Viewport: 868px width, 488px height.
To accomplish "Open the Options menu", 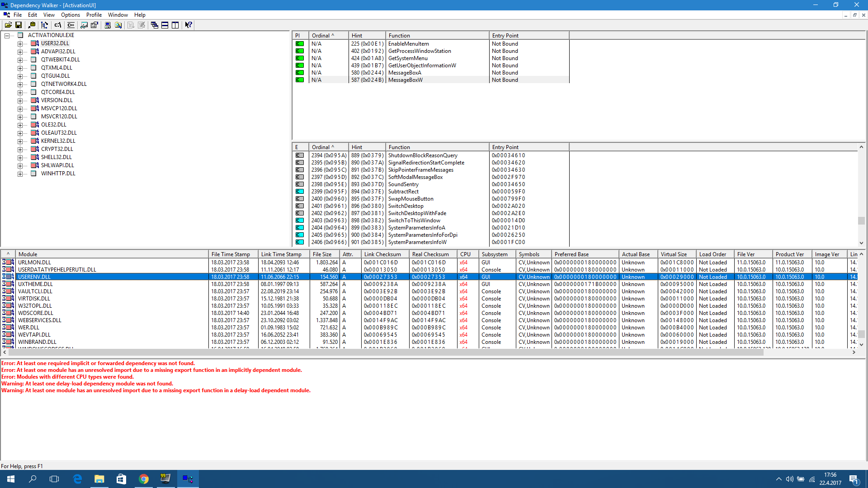I will pos(71,15).
